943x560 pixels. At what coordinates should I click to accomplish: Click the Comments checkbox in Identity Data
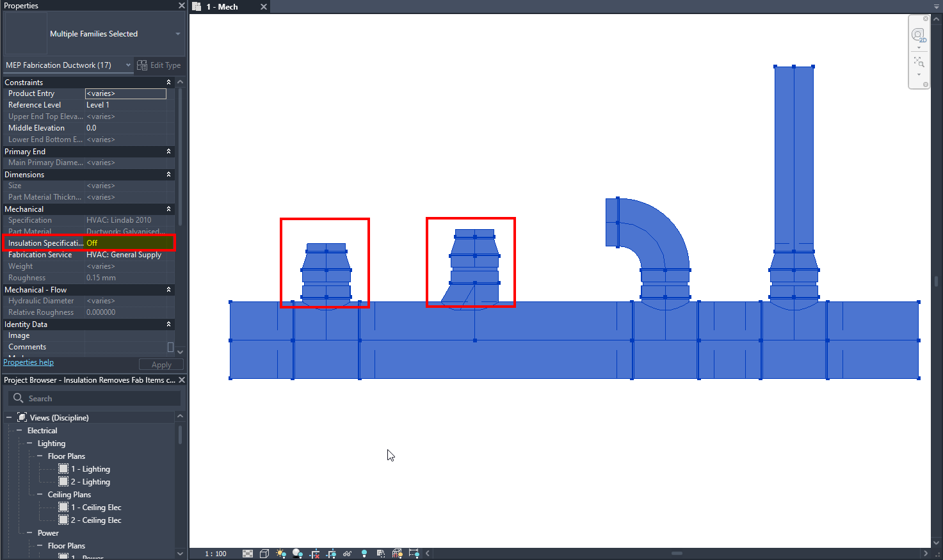click(x=170, y=347)
